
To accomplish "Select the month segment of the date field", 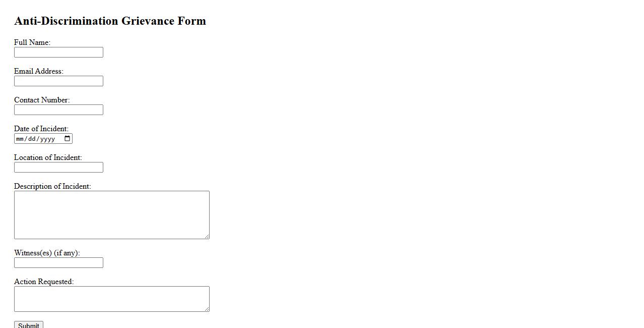I will click(20, 139).
